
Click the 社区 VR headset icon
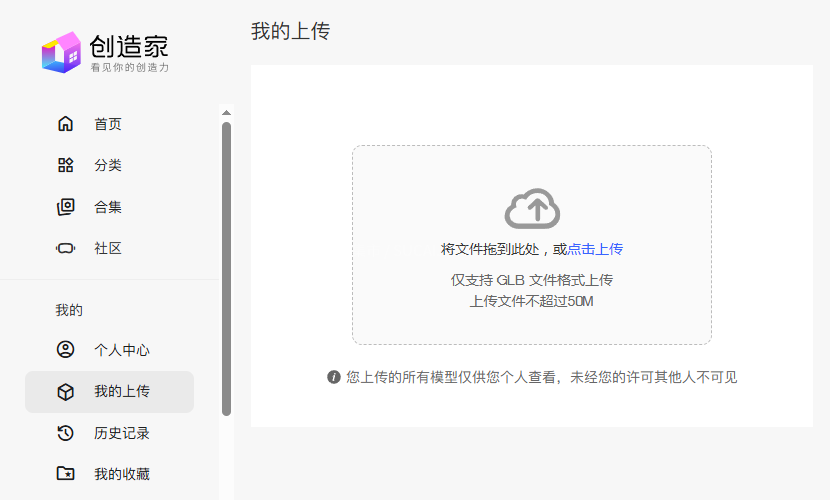(65, 248)
